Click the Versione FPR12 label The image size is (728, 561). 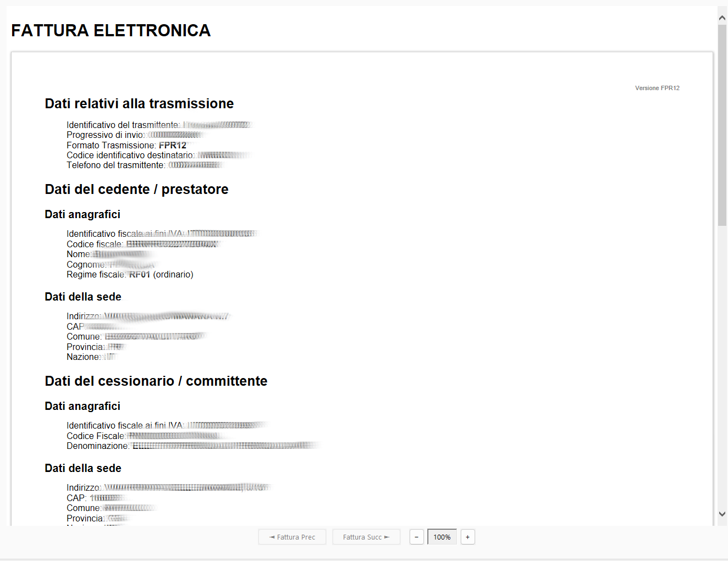(657, 88)
